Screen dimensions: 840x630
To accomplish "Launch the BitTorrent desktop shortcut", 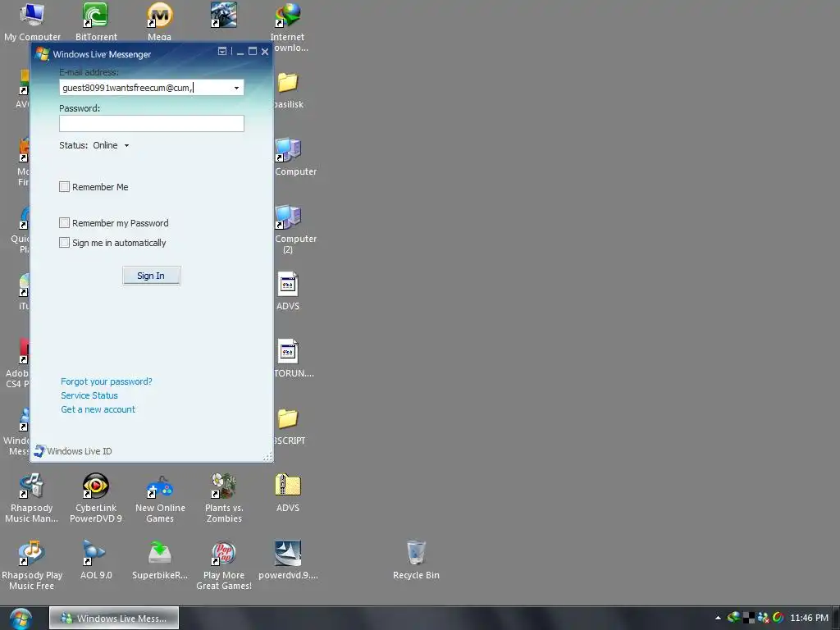I will [96, 21].
